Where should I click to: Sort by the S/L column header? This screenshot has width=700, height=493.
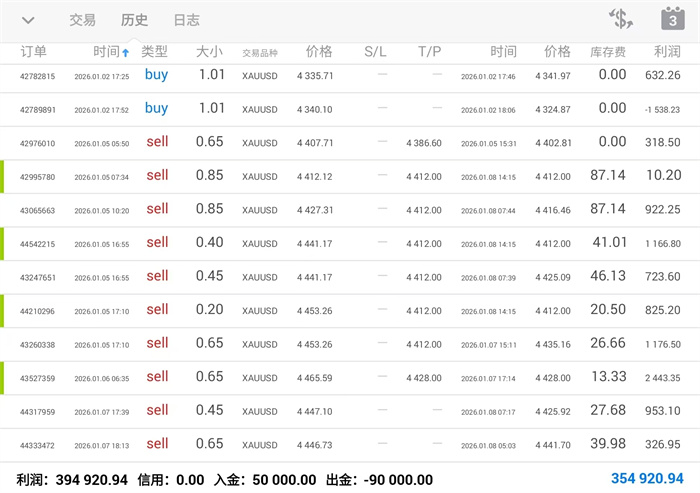(x=375, y=52)
